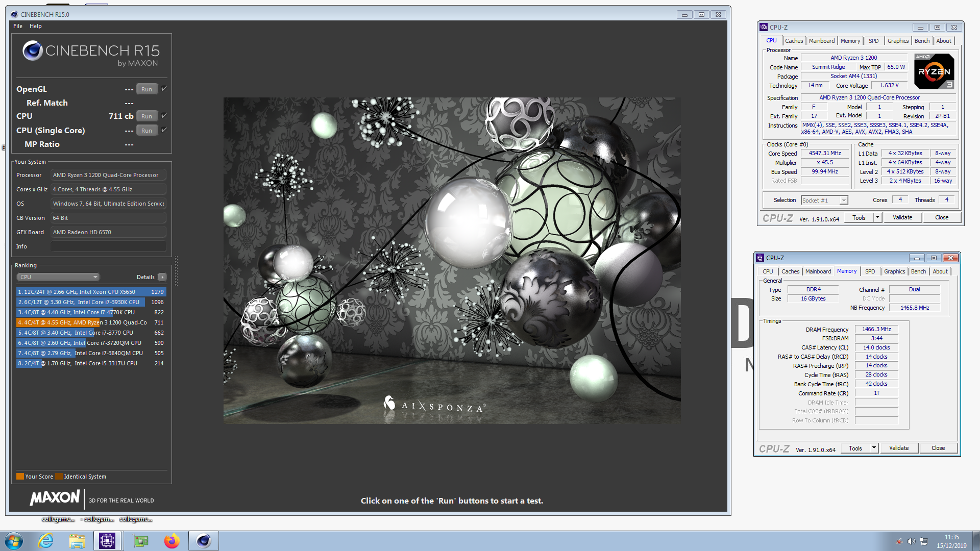Viewport: 980px width, 551px height.
Task: Open the Help menu in Cinebench
Action: point(36,26)
